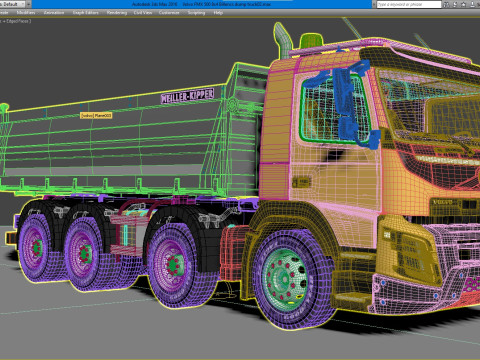Open the Animation menu
Screen dimensions: 480x360
54,13
